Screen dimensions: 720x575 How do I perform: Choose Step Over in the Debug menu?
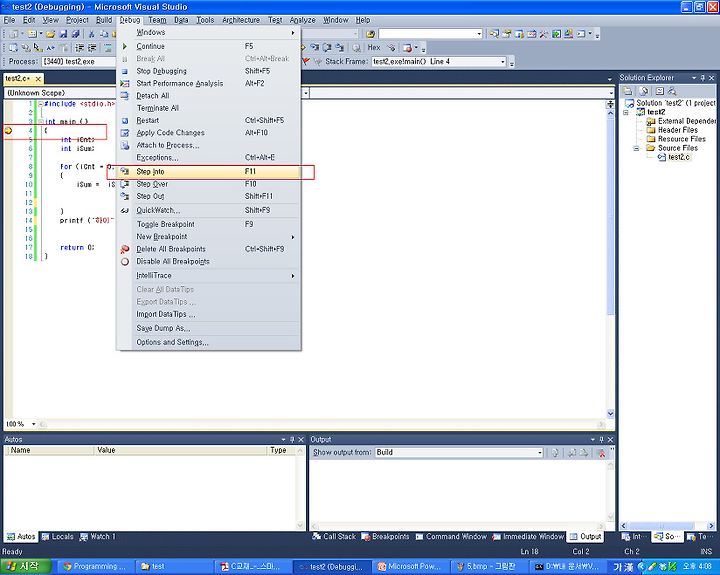[x=208, y=184]
